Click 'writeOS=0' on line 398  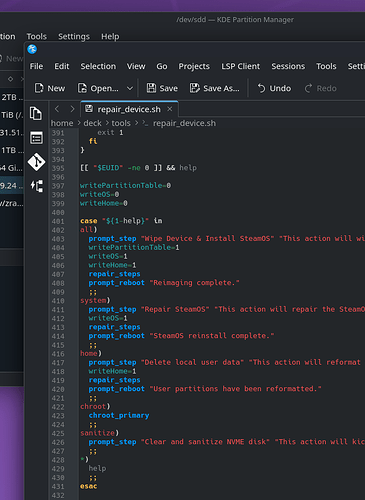(x=99, y=194)
